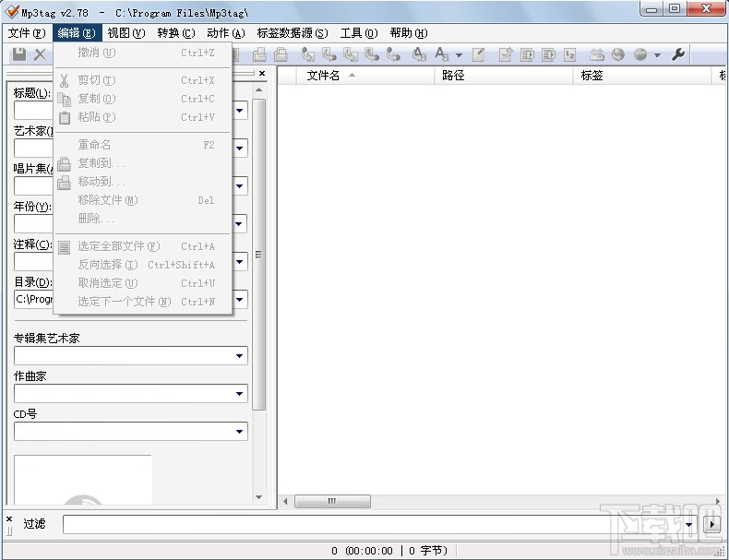Click the Save tag floppy disk icon
Image resolution: width=729 pixels, height=560 pixels.
tap(19, 54)
